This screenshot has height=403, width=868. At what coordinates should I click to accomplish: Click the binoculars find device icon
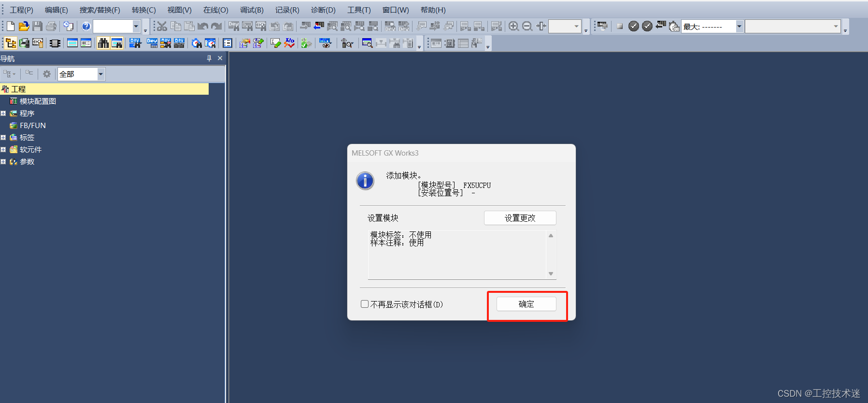[x=103, y=43]
